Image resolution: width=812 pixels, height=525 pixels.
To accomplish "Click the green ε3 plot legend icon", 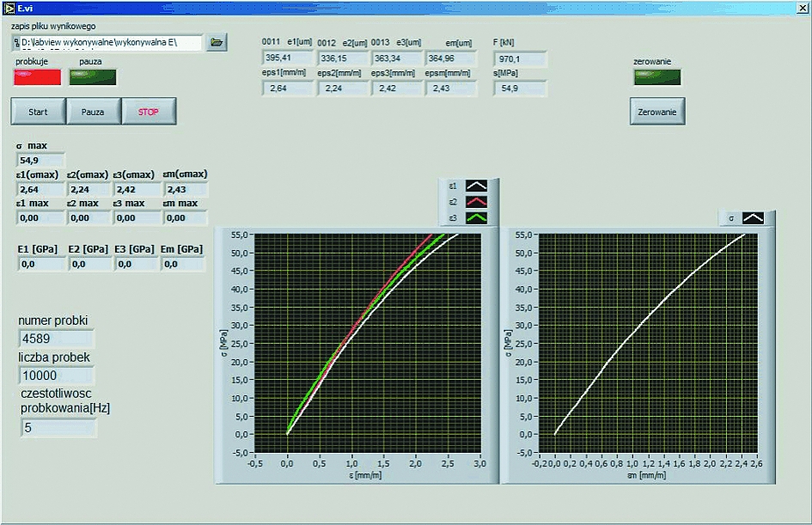I will tap(477, 216).
